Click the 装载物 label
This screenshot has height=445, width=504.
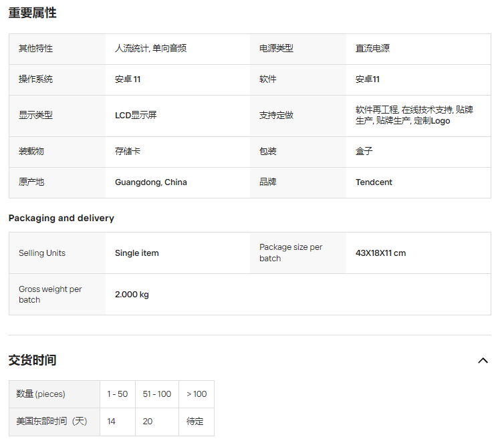(31, 151)
